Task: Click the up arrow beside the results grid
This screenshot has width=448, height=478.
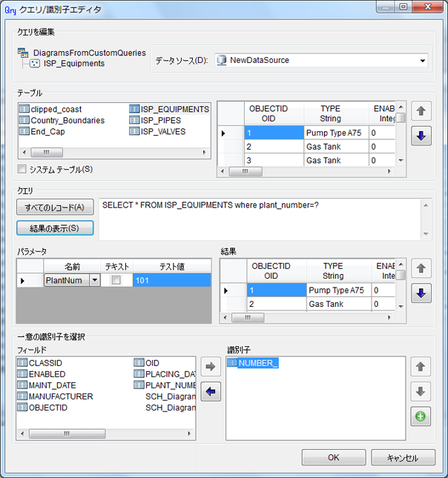Action: pyautogui.click(x=421, y=268)
